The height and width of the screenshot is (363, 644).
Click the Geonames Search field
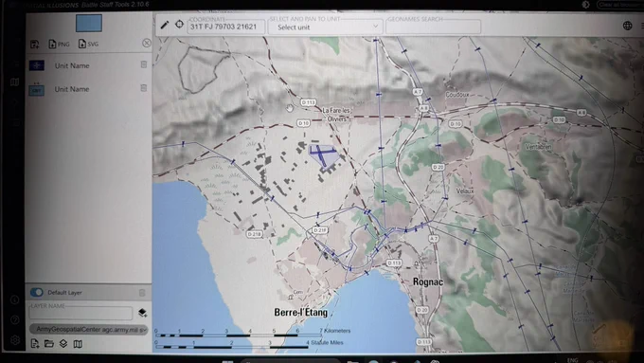tap(433, 27)
